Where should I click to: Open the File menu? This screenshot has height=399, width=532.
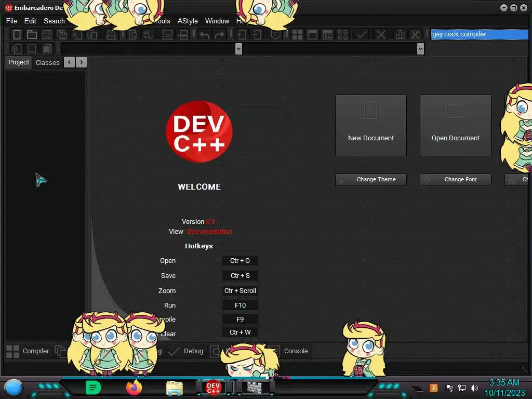click(11, 21)
